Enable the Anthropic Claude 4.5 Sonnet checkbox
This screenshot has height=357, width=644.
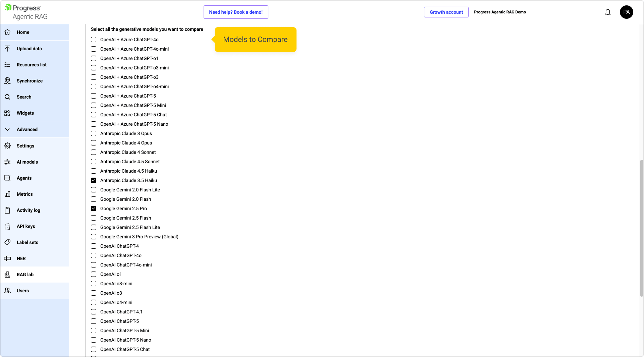tap(94, 162)
